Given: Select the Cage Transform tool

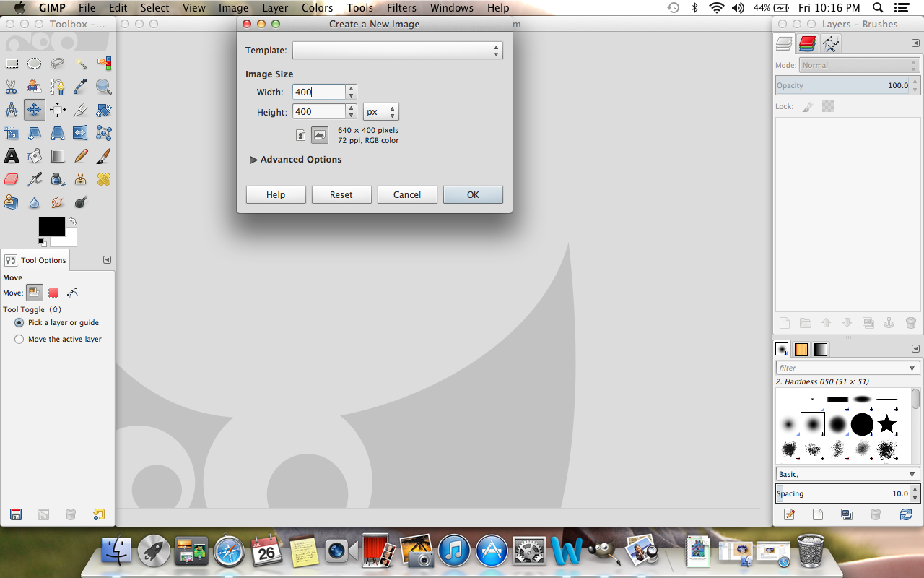Looking at the screenshot, I should 104,133.
